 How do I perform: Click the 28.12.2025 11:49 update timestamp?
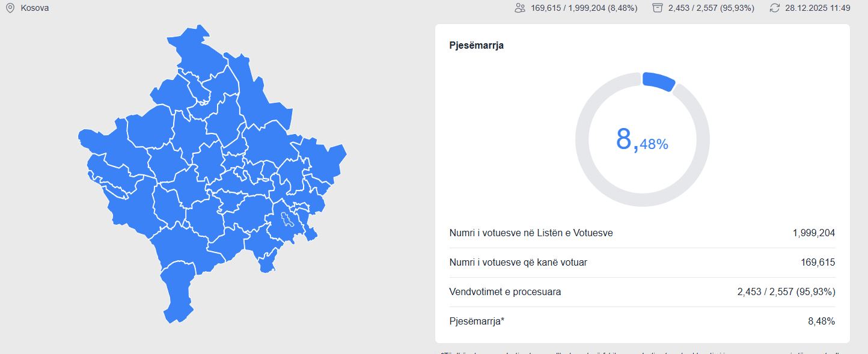(x=818, y=8)
